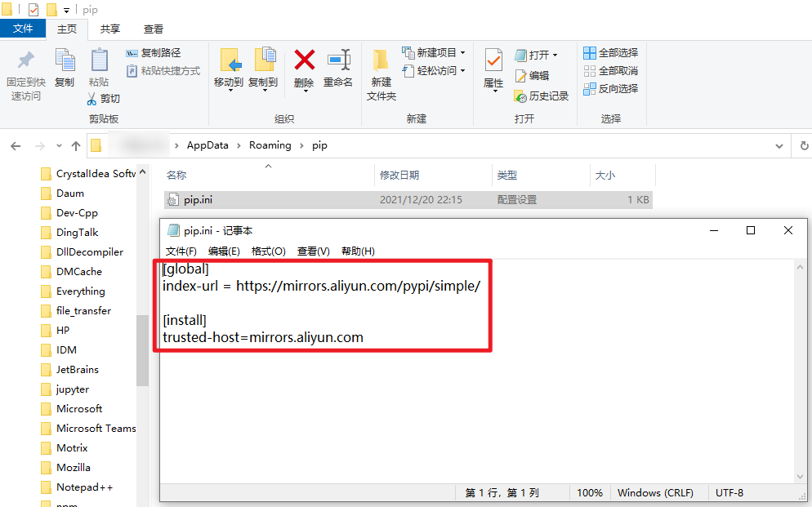
Task: Click Copy path (复制路径) in the ribbon
Action: 154,53
